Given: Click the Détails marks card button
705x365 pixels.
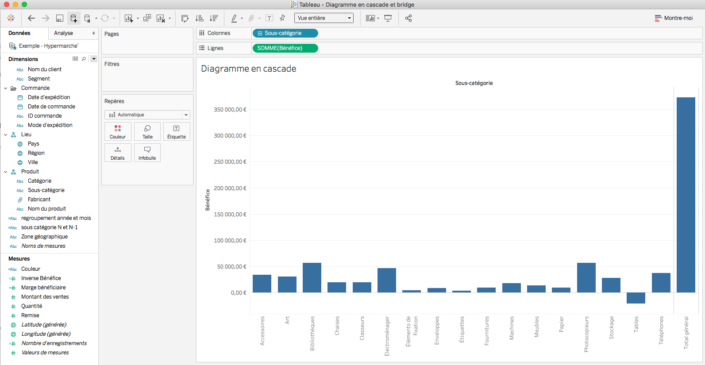Looking at the screenshot, I should [x=118, y=153].
